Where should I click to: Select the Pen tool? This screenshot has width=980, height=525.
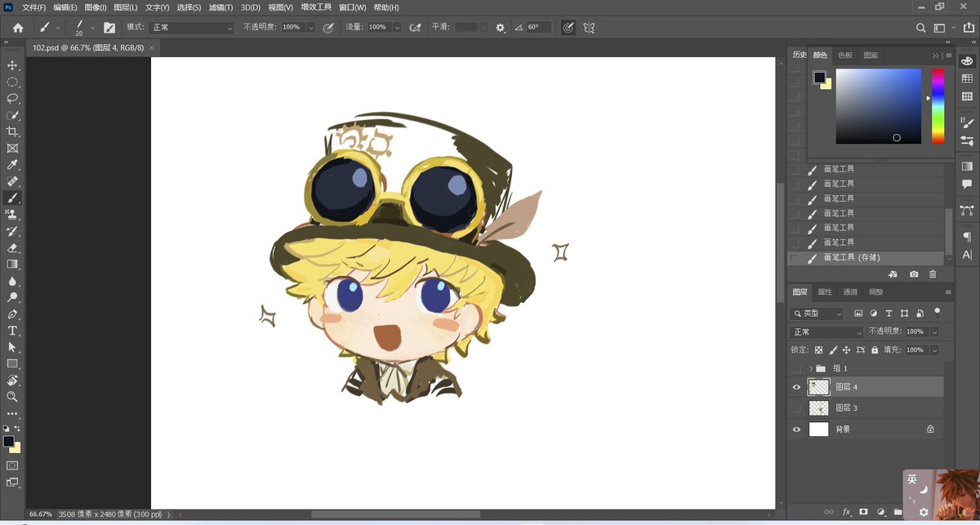click(x=12, y=314)
